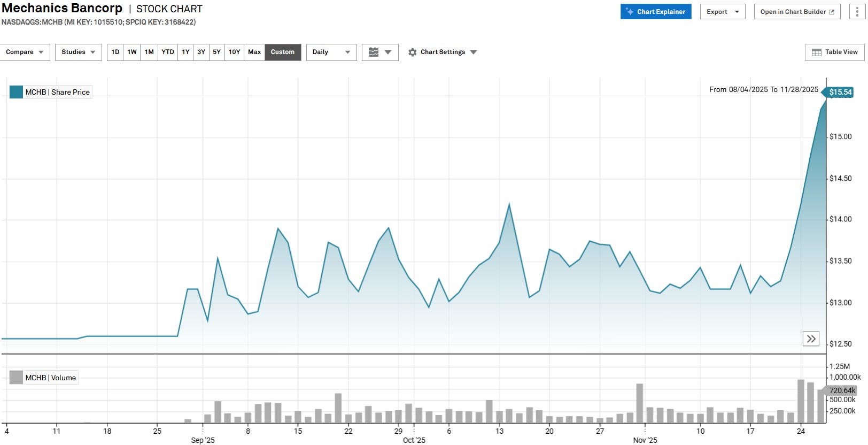The height and width of the screenshot is (445, 868).
Task: Click the MCHB Share Price color swatch
Action: tap(16, 92)
